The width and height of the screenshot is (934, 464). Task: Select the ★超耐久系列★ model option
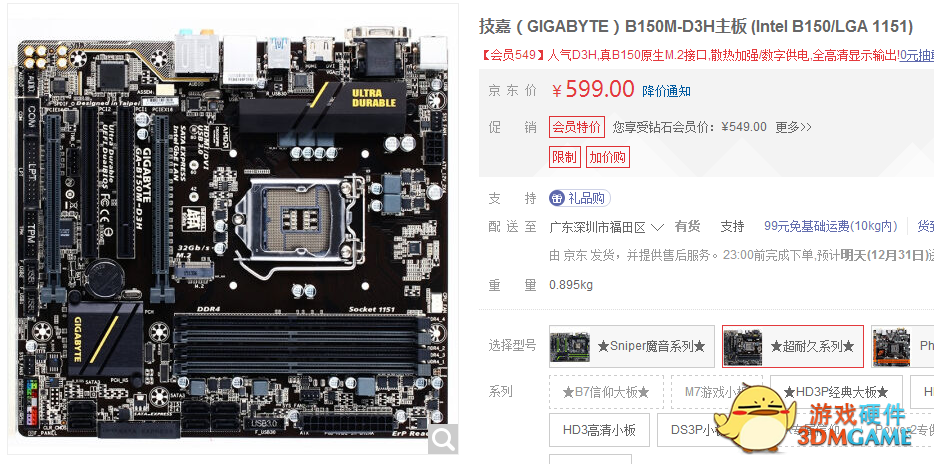[x=793, y=346]
